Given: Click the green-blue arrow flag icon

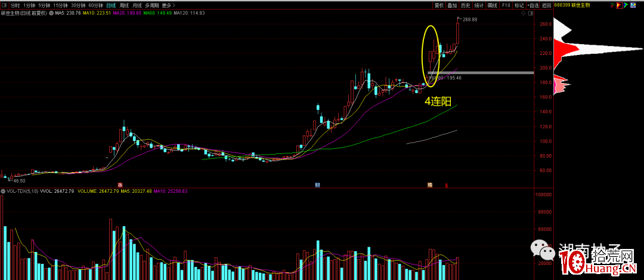Looking at the screenshot, I should pos(627,5).
